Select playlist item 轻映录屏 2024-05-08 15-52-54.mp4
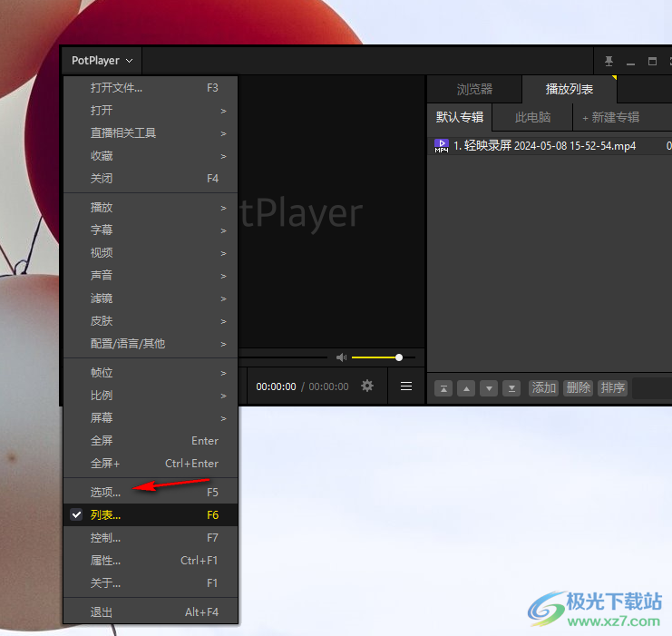 (x=550, y=146)
